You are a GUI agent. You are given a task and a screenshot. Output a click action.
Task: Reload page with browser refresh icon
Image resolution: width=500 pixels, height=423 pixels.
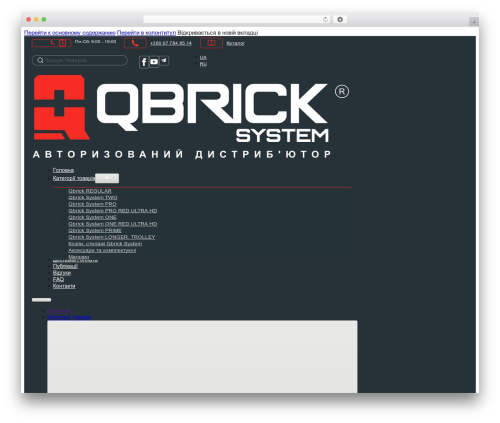point(325,20)
